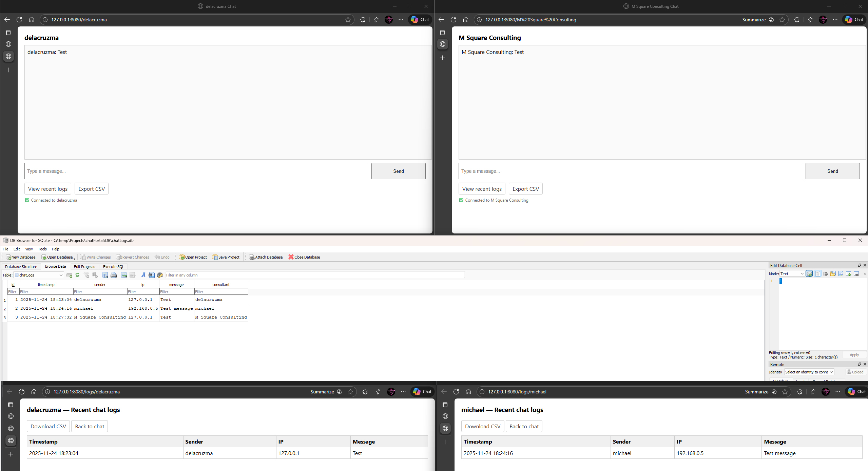868x471 pixels.
Task: Click import-from-file icon in Edit Cell panel
Action: [833, 274]
